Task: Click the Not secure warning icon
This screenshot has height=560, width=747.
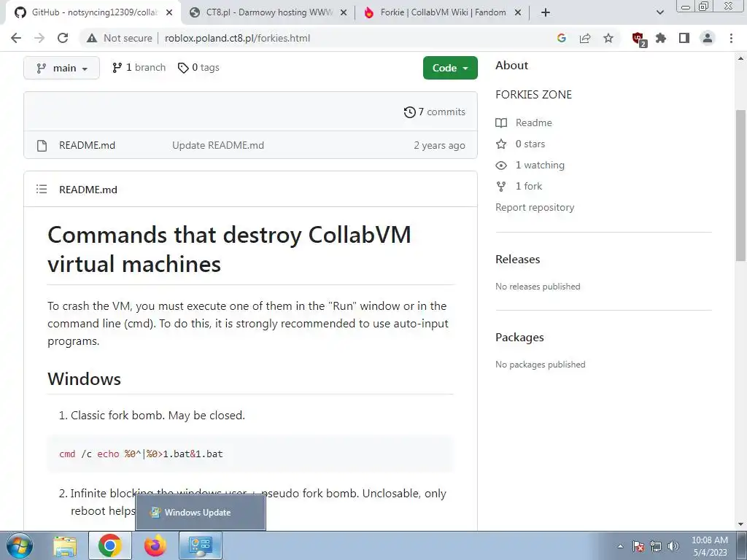Action: pos(92,38)
